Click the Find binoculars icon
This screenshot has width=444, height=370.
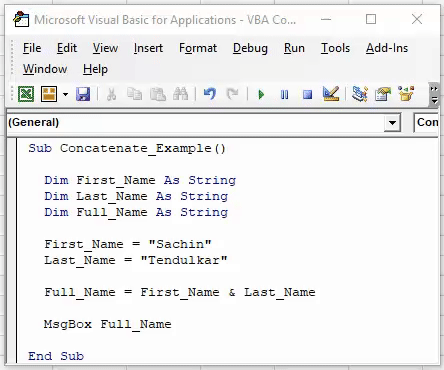pyautogui.click(x=181, y=94)
